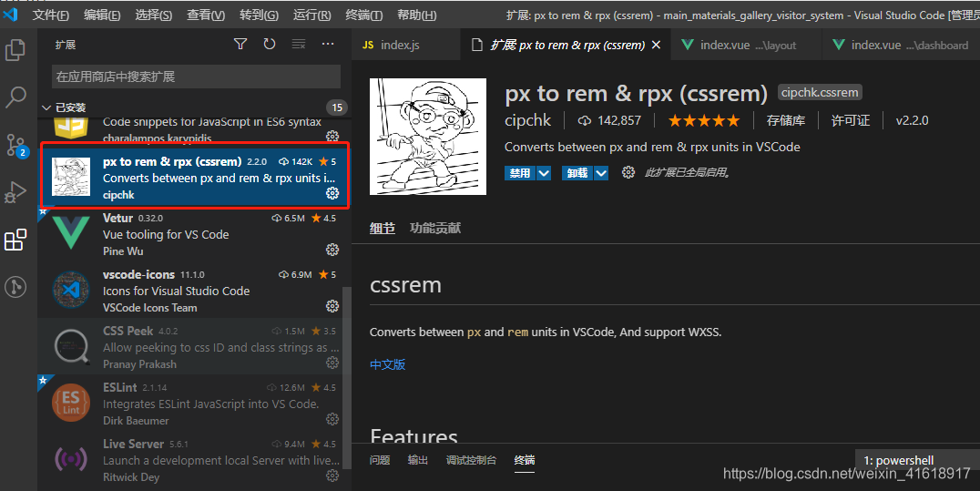Open gear settings for ESLint extension

pos(332,418)
